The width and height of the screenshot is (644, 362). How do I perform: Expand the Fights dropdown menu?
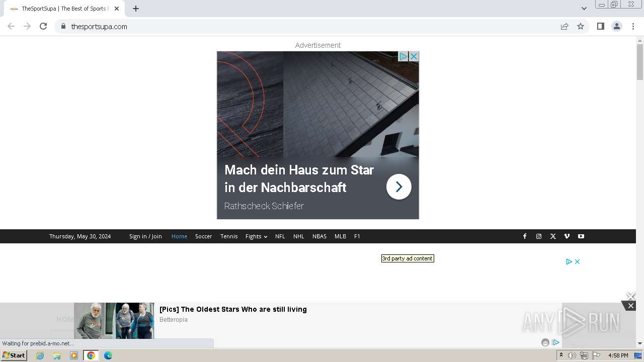pos(256,236)
